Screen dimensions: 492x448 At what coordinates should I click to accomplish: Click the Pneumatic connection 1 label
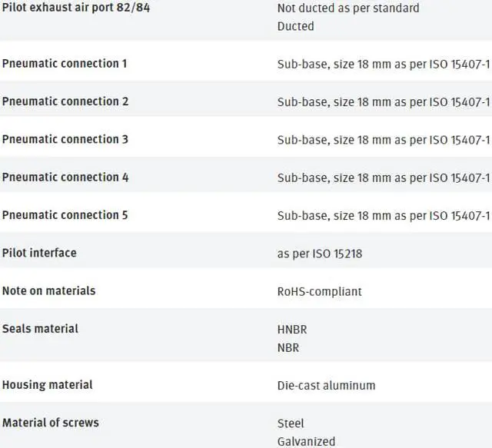point(65,63)
